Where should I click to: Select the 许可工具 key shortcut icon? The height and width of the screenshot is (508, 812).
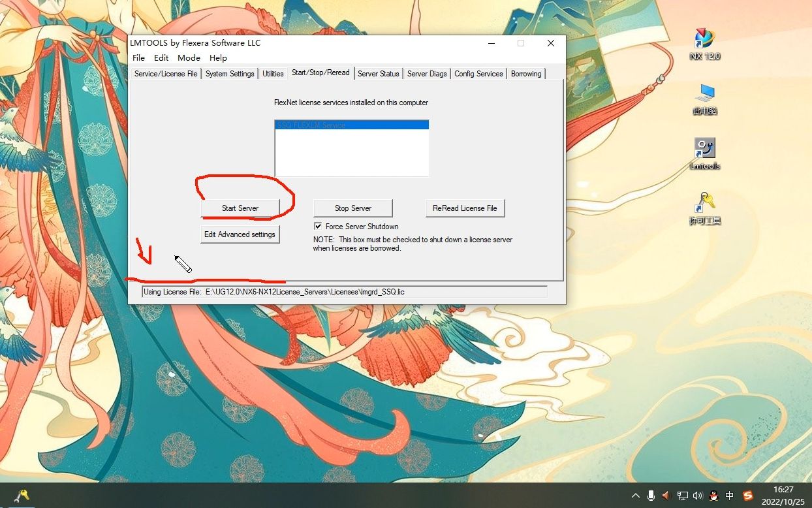(x=704, y=204)
